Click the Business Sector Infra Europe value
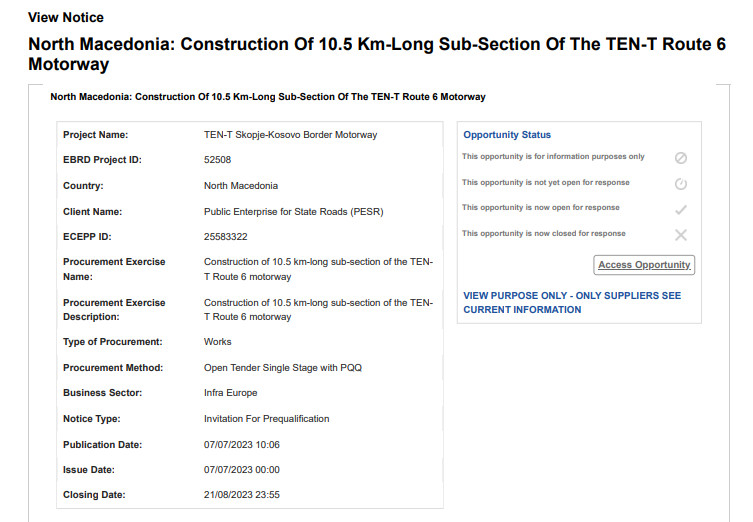 pyautogui.click(x=231, y=393)
